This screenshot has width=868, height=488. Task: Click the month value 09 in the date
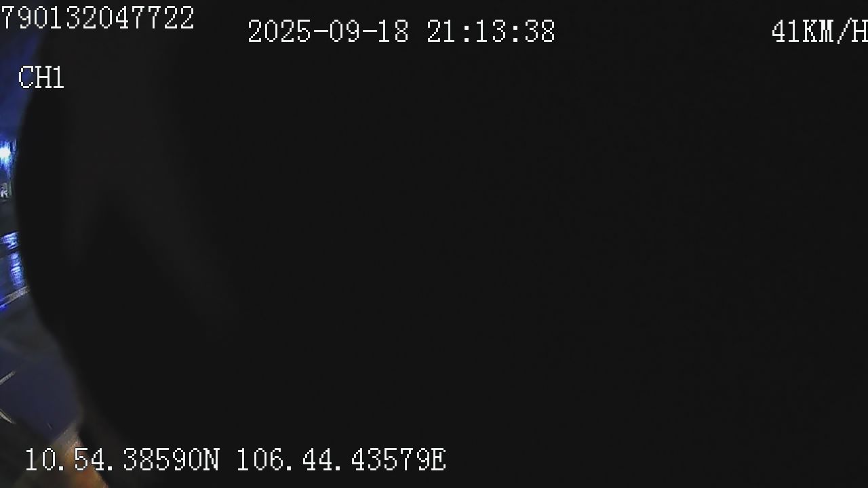(x=344, y=32)
